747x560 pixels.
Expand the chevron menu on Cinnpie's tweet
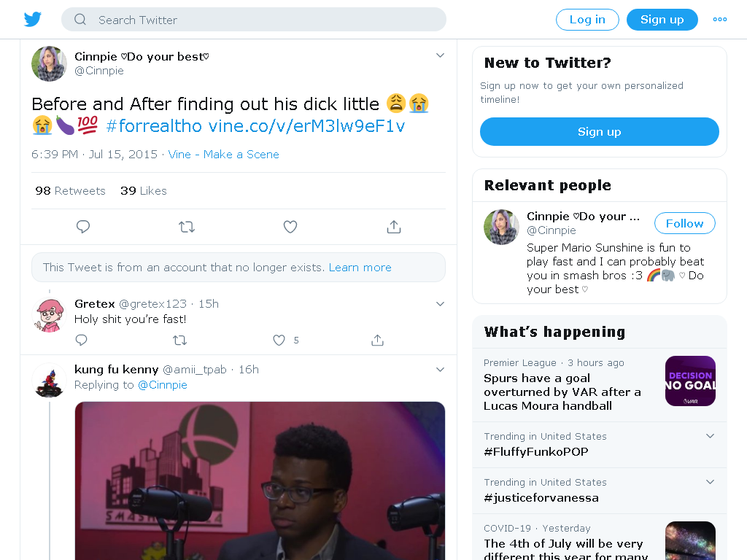tap(440, 55)
